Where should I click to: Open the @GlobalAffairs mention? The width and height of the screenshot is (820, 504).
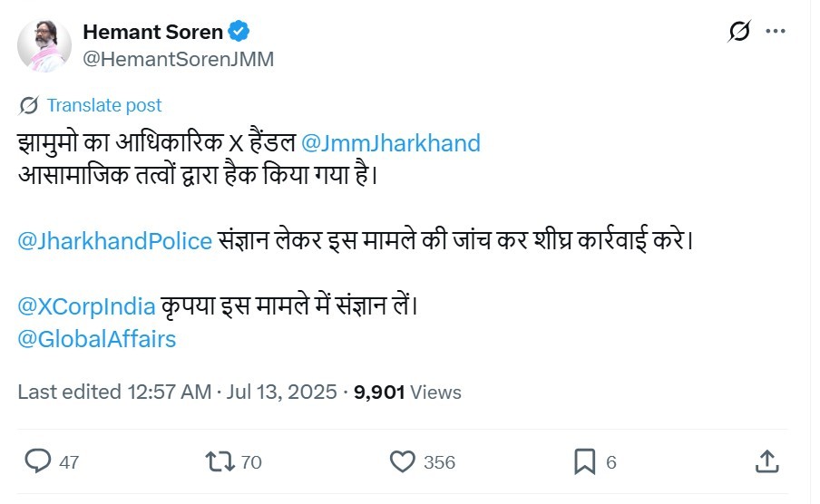pyautogui.click(x=97, y=339)
